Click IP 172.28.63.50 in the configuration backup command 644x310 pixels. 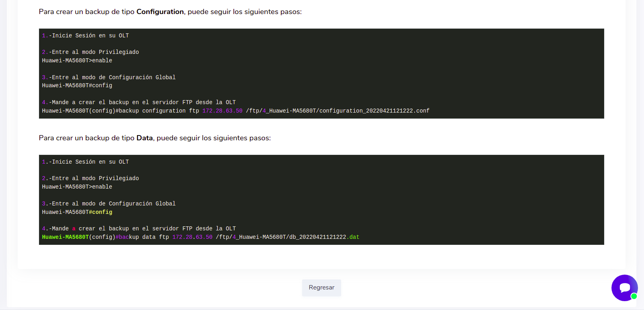click(222, 111)
